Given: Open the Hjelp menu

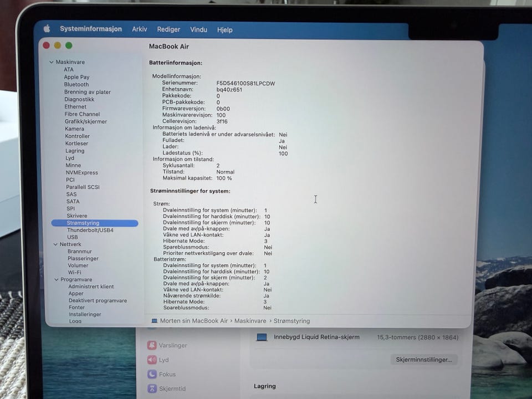Looking at the screenshot, I should (224, 30).
